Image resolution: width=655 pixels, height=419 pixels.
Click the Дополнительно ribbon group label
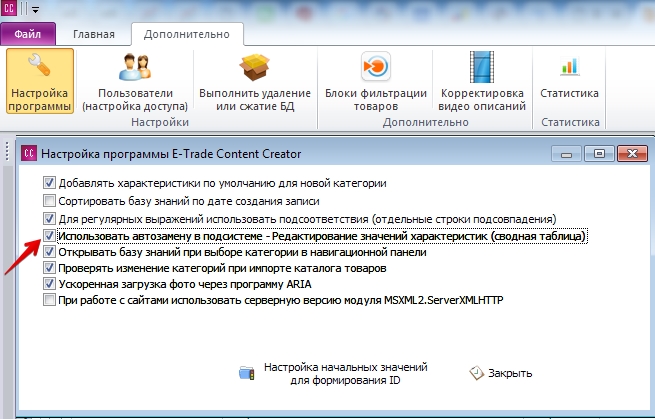[425, 122]
